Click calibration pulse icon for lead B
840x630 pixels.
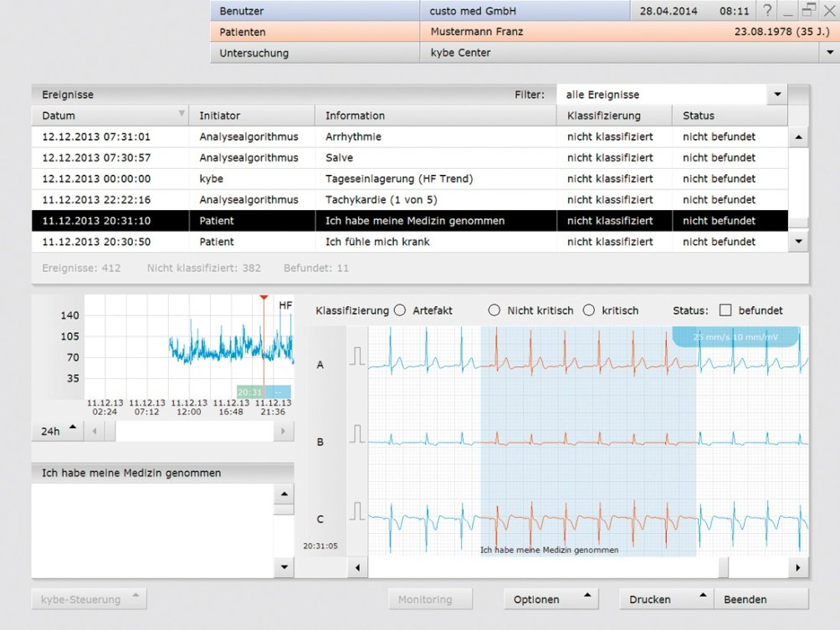[x=357, y=434]
